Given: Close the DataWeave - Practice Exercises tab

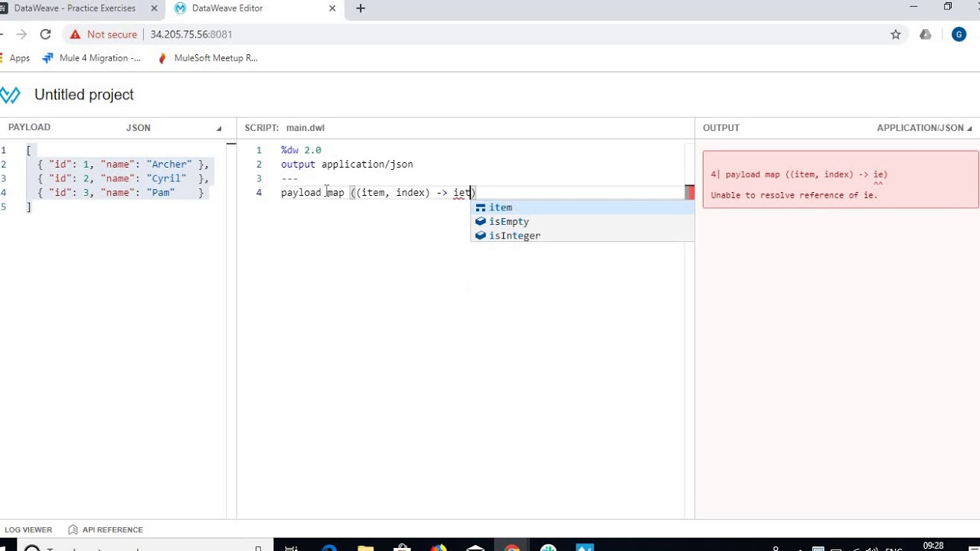Looking at the screenshot, I should point(153,8).
